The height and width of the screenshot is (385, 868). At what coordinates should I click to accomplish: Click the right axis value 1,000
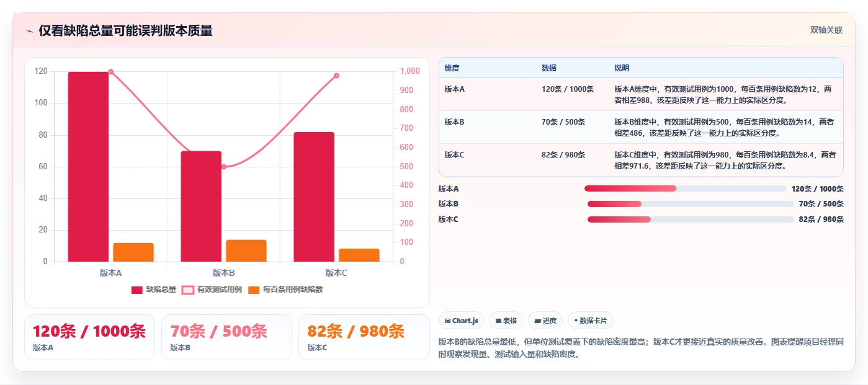click(409, 71)
